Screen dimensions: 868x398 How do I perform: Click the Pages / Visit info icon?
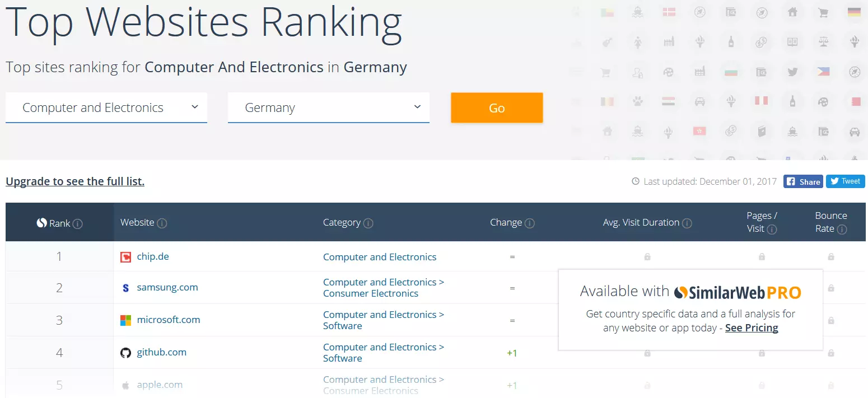772,229
